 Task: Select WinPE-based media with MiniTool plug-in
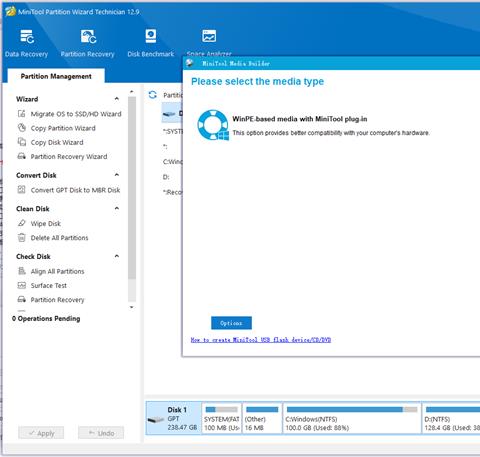(x=300, y=119)
